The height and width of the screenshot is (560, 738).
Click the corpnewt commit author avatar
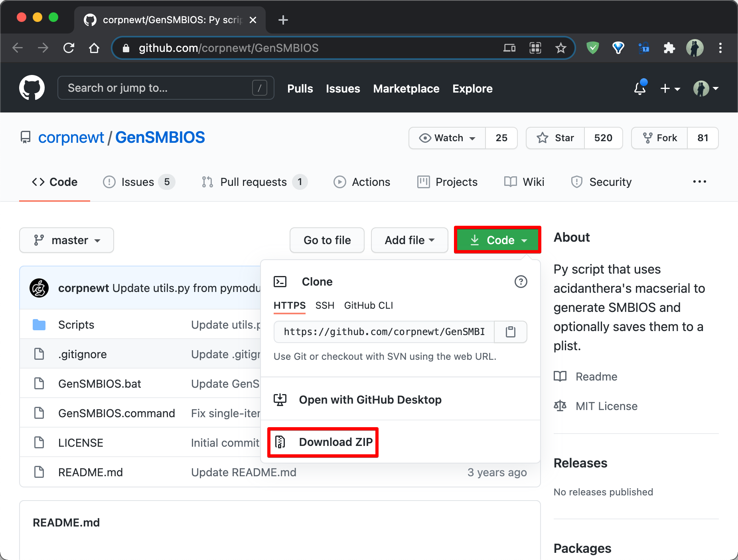(x=39, y=288)
